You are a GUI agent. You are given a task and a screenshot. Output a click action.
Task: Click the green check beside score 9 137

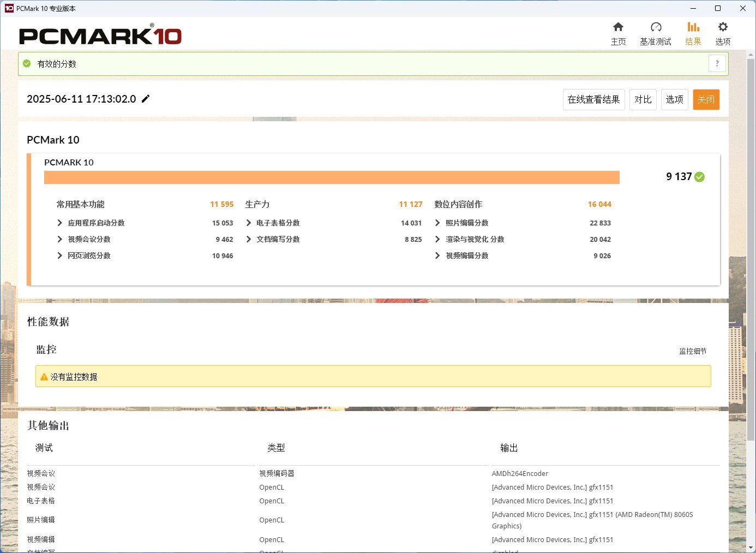[700, 177]
